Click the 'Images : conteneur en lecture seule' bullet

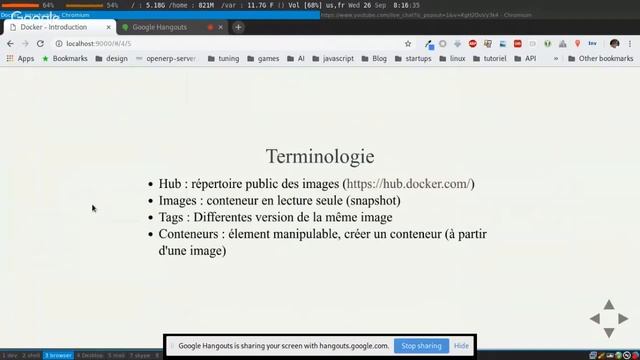279,200
